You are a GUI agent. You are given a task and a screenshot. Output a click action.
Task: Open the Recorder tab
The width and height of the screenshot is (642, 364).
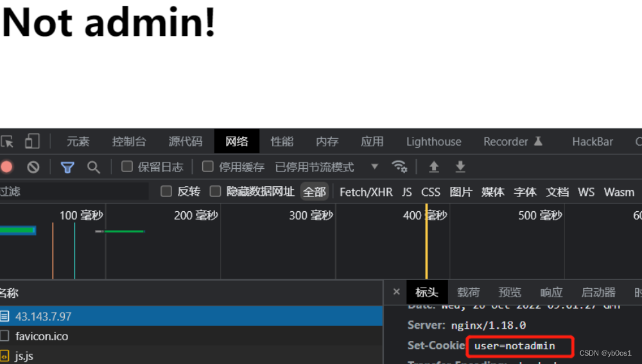(x=513, y=142)
